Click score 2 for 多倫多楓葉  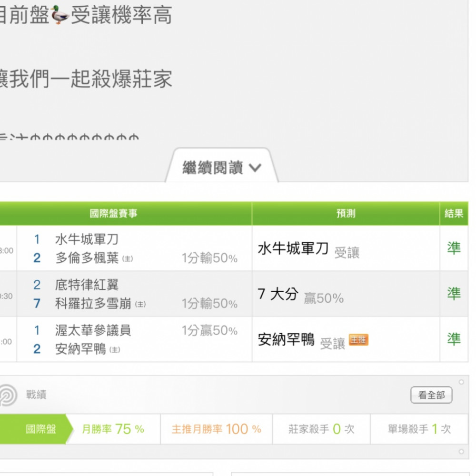click(x=37, y=258)
